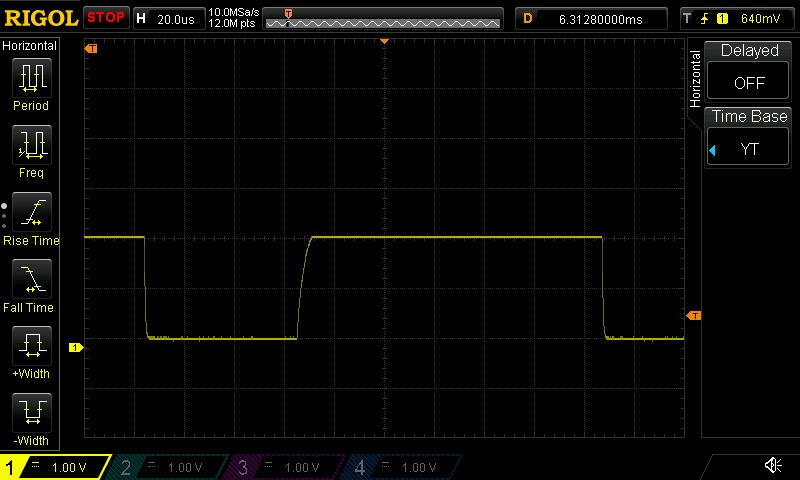Click the speaker sound icon

click(773, 466)
